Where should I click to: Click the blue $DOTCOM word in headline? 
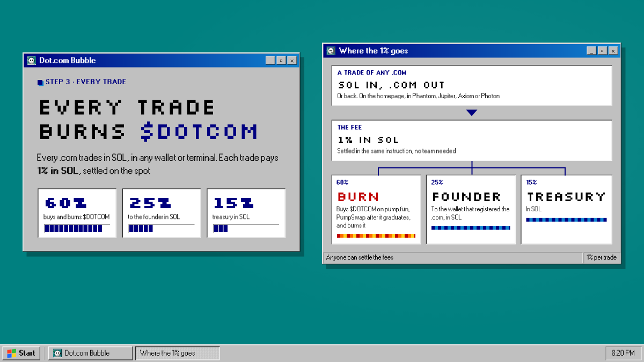pyautogui.click(x=199, y=131)
